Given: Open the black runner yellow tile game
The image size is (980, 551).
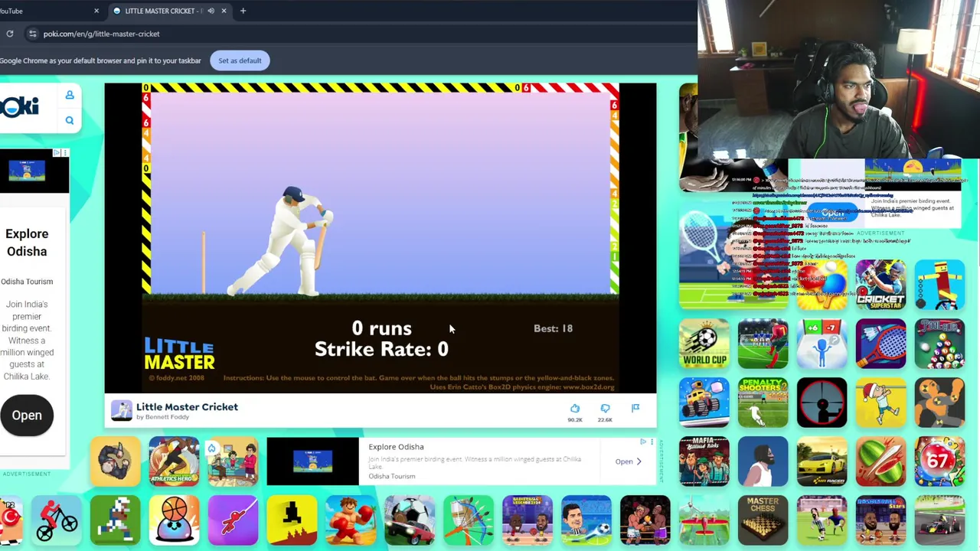Looking at the screenshot, I should pyautogui.click(x=292, y=520).
